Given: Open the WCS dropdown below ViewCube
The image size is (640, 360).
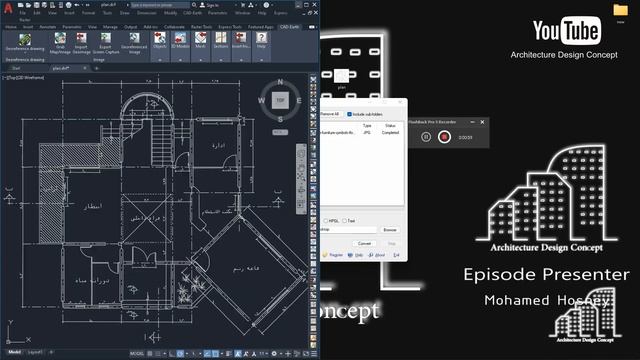Looking at the screenshot, I should pos(280,132).
